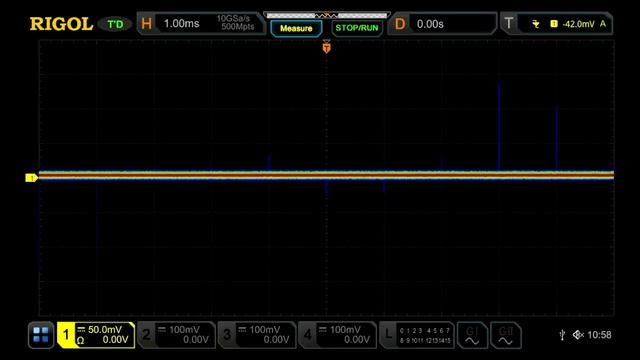Open the delay D 0.00s settings
Viewport: 640px width, 360px height.
[x=442, y=24]
